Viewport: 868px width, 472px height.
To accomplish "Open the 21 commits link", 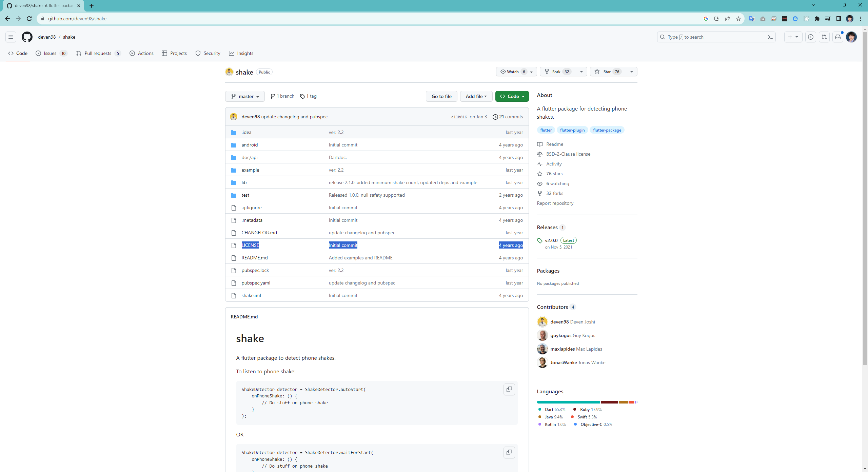I will click(508, 117).
